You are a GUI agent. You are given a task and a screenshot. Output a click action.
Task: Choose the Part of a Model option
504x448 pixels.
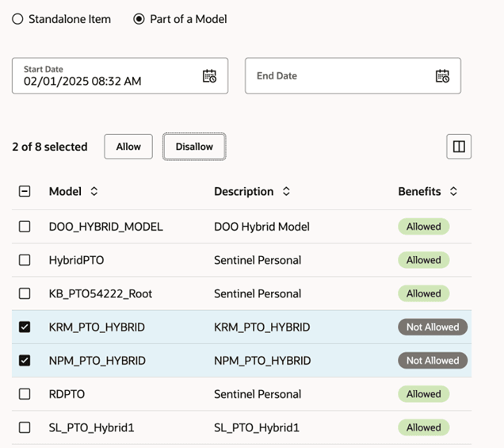tap(139, 19)
